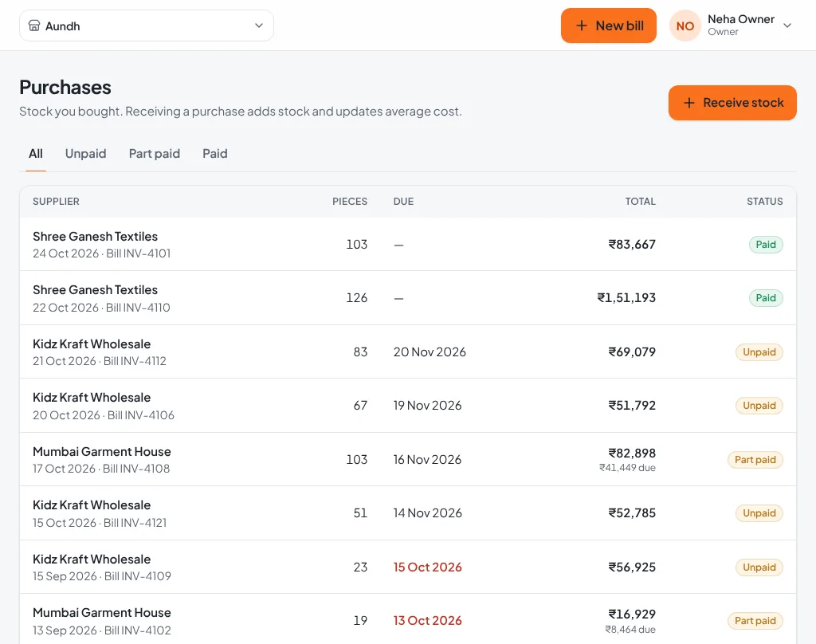Screen dimensions: 816x644
Task: Open Mumbai Garment House bill INV-4108
Action: point(408,459)
